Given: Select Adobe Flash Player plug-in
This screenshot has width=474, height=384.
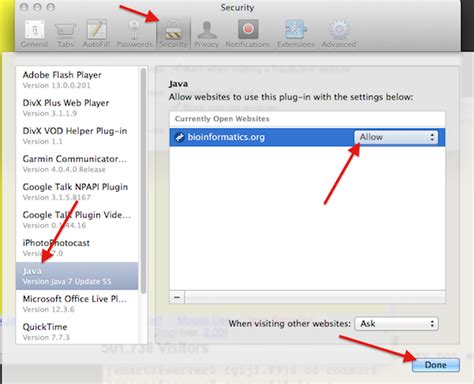Looking at the screenshot, I should coord(77,80).
